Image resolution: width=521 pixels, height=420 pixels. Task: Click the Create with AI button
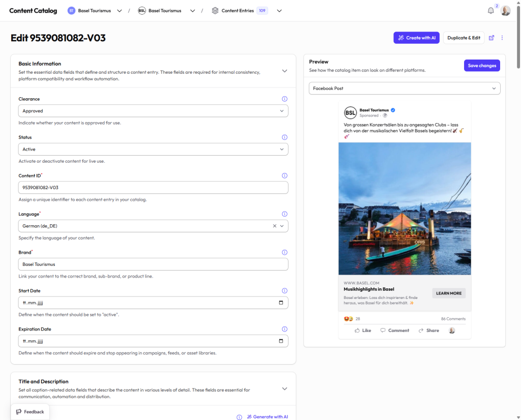tap(416, 38)
